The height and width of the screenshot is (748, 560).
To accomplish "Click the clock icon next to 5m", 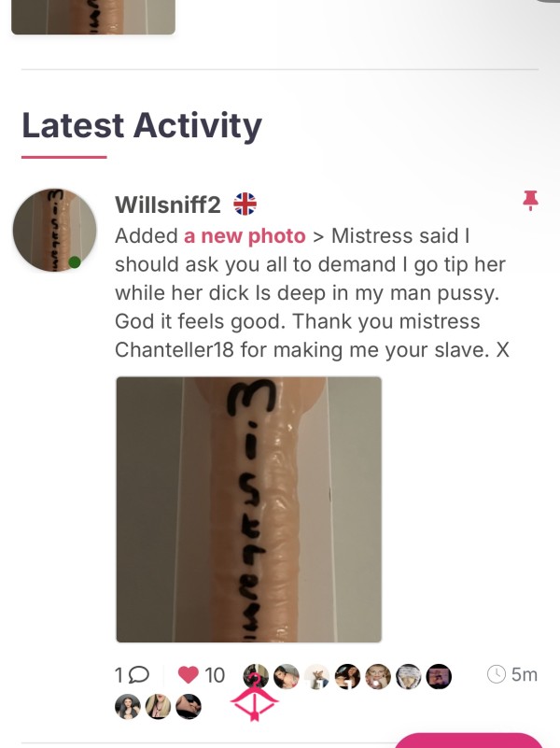I will click(497, 674).
